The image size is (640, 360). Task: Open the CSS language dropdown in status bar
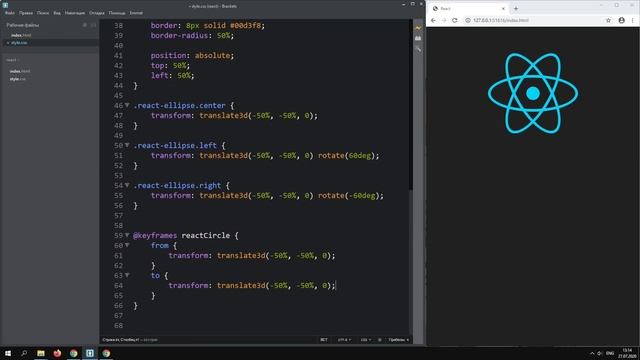point(365,340)
